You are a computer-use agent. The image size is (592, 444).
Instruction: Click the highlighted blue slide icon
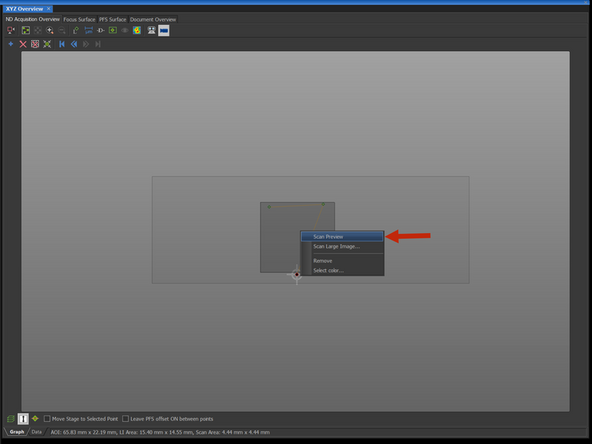coord(163,31)
